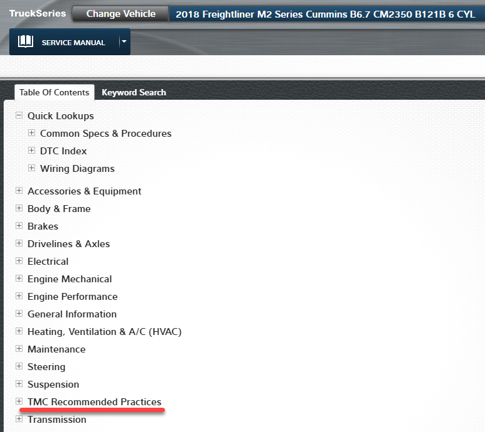Viewport: 485px width, 432px height.
Task: Select the Quick Lookups label
Action: 61,116
